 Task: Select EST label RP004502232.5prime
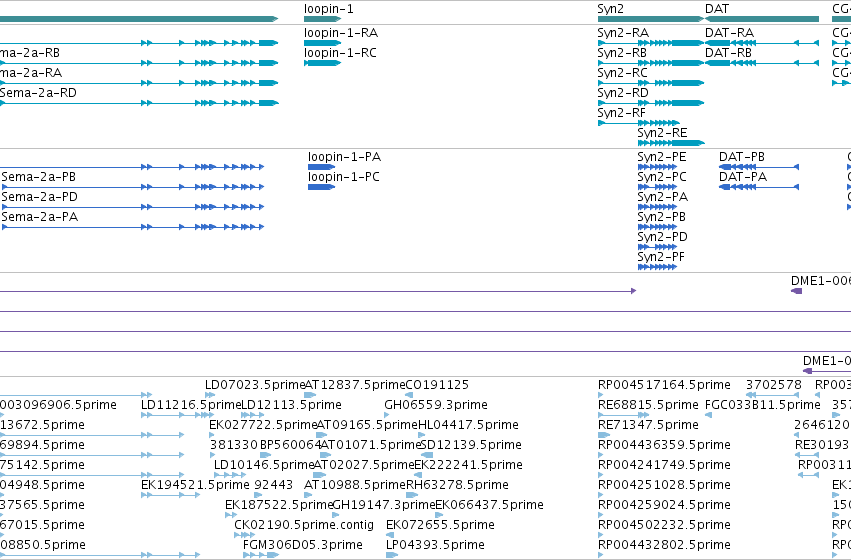664,525
